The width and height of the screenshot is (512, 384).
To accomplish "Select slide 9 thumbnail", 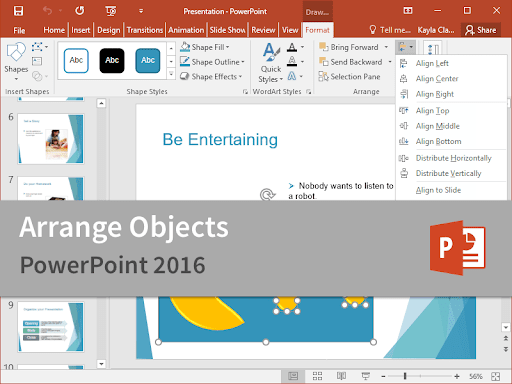I will coord(51,327).
